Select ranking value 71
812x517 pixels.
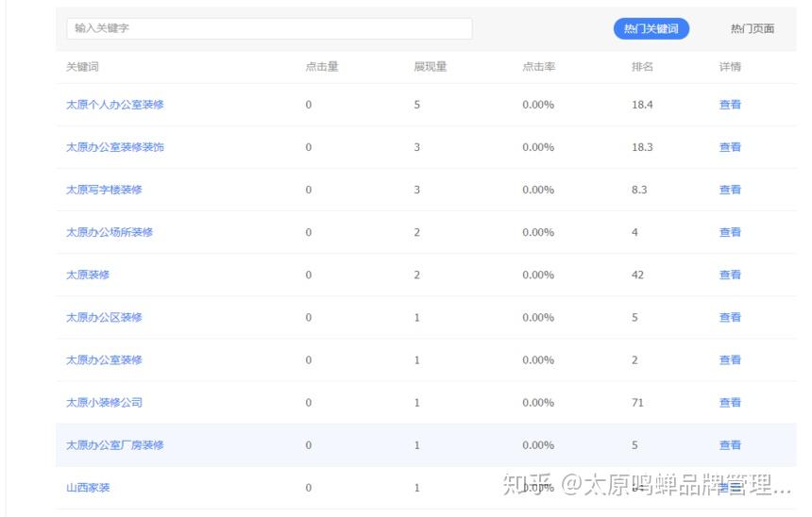coord(637,402)
